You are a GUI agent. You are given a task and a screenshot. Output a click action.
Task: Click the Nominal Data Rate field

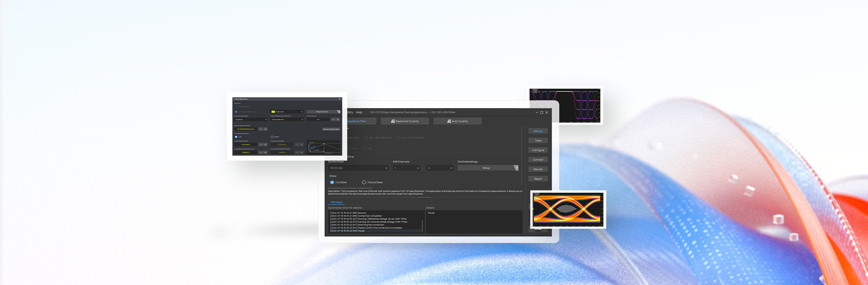click(245, 129)
